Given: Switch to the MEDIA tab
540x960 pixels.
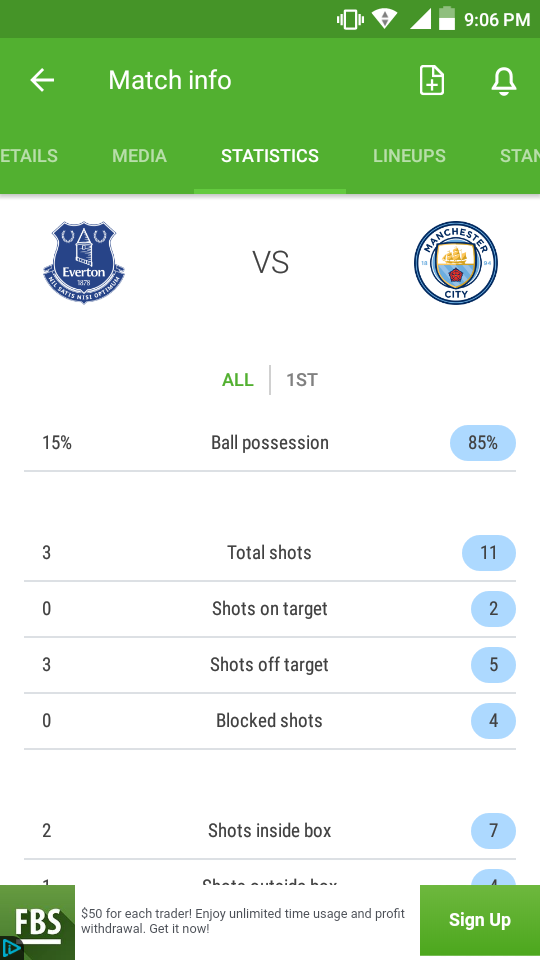Looking at the screenshot, I should tap(140, 156).
